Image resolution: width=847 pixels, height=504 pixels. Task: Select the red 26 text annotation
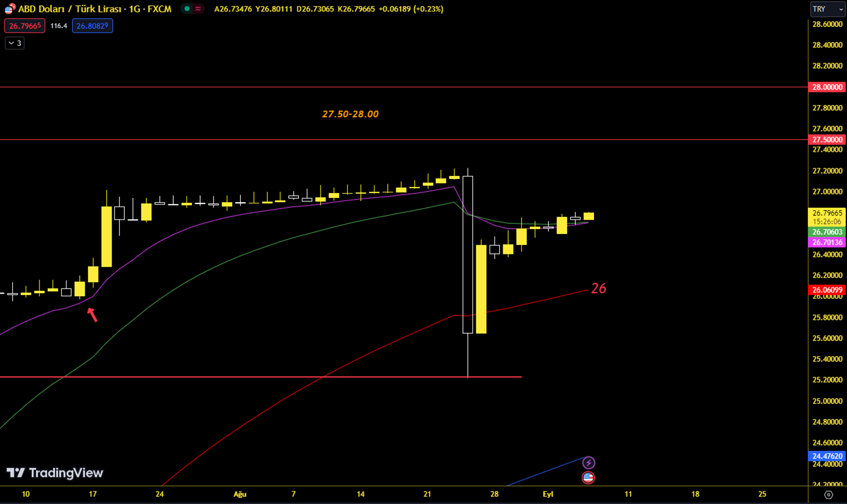[598, 289]
